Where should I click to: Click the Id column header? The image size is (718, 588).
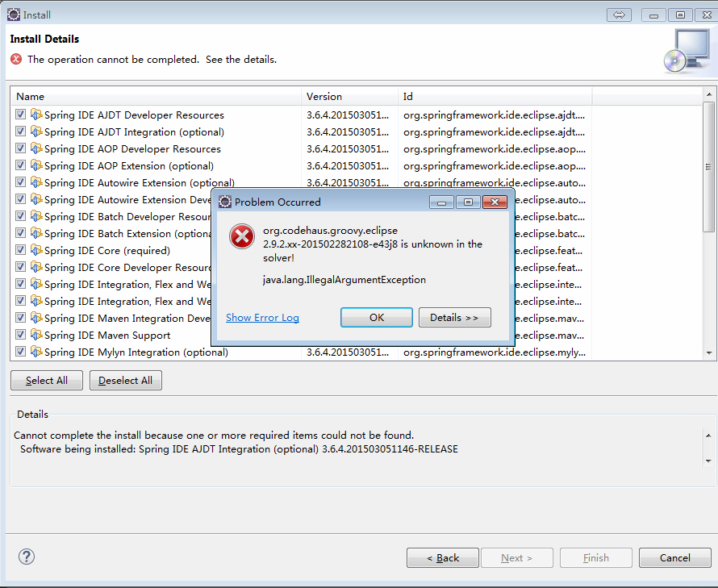point(495,96)
